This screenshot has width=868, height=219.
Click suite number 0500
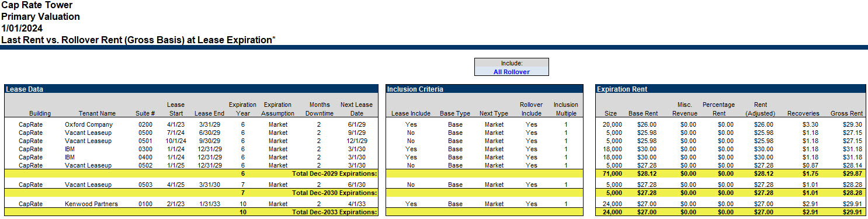pyautogui.click(x=145, y=133)
